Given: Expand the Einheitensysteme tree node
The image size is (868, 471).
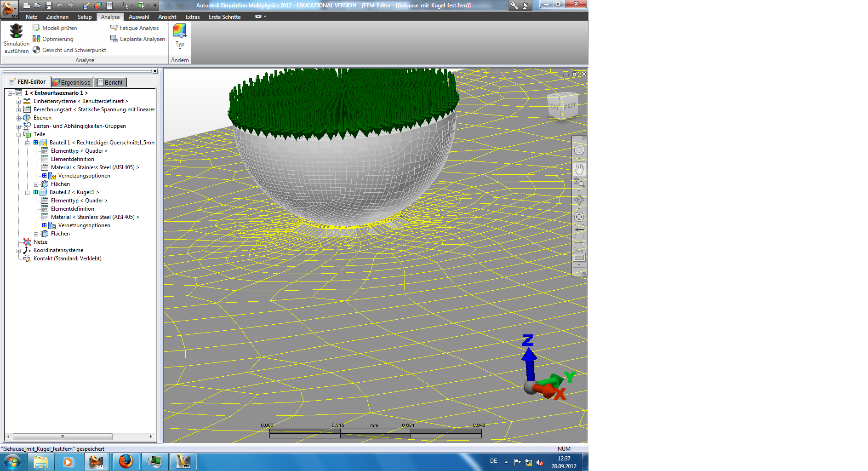Looking at the screenshot, I should coord(19,102).
